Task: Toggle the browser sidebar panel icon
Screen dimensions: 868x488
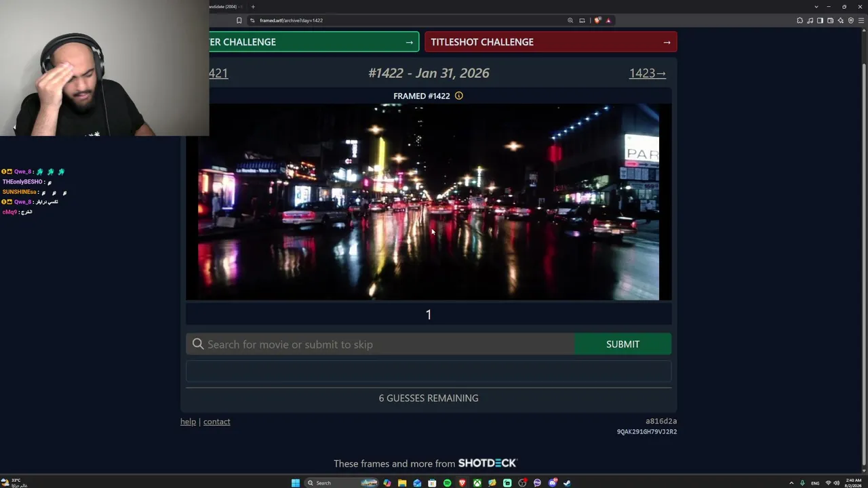Action: pyautogui.click(x=821, y=20)
